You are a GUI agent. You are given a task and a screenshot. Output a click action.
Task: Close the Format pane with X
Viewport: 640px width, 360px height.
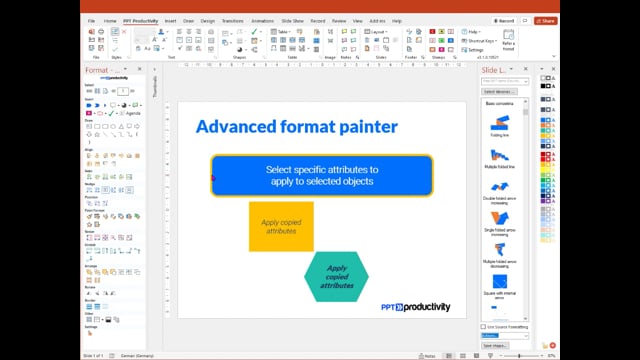pos(140,69)
